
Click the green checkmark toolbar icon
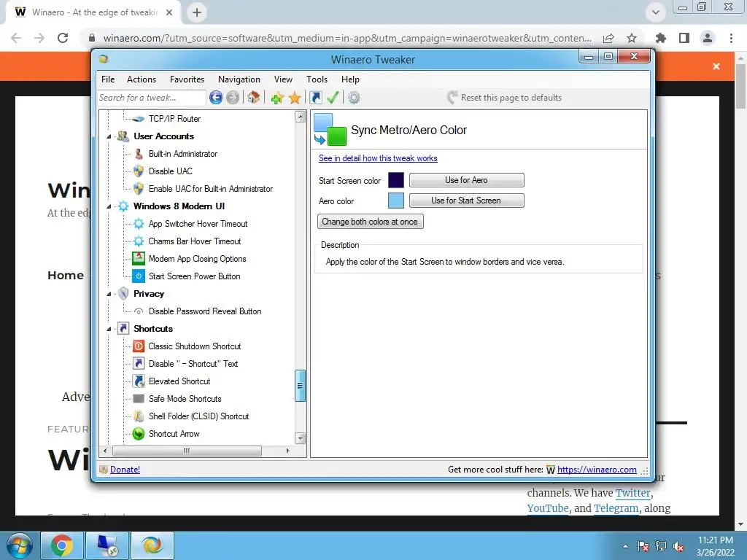click(x=333, y=97)
